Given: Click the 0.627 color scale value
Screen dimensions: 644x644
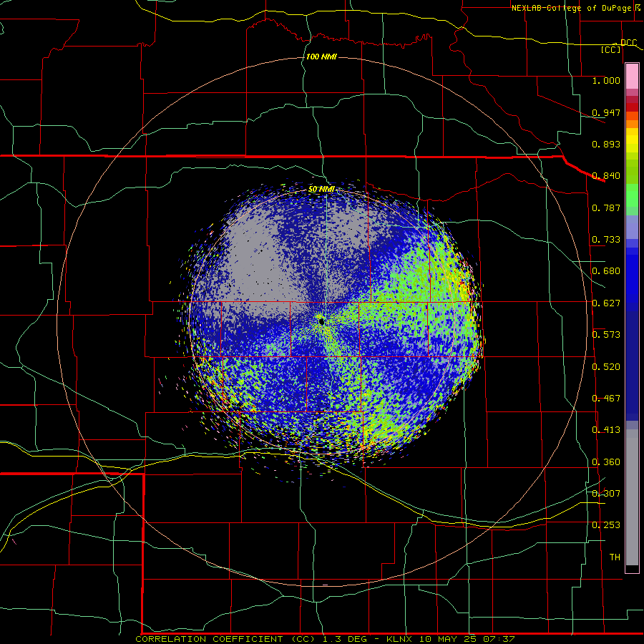Looking at the screenshot, I should coord(606,303).
